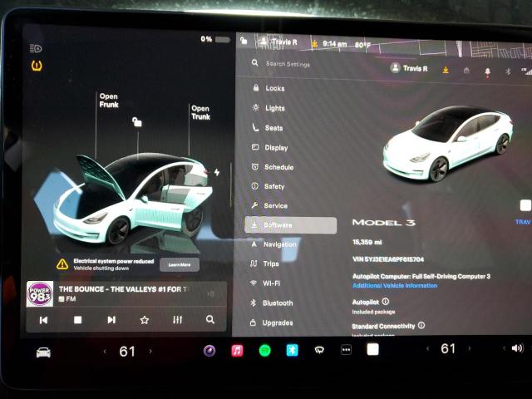Toggle the door lock icon above the car
532x399 pixels.
click(x=136, y=121)
